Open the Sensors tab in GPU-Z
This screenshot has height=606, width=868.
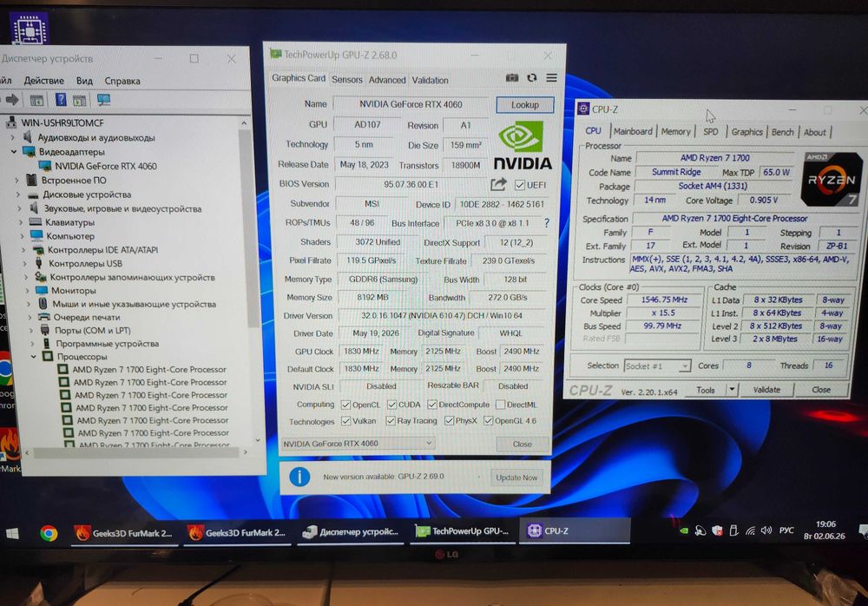coord(347,80)
